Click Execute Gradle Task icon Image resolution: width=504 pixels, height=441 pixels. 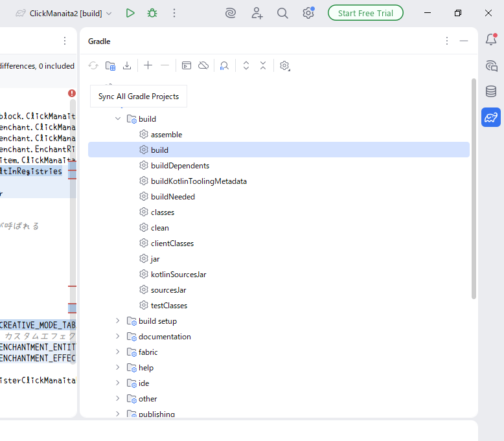[x=187, y=65]
